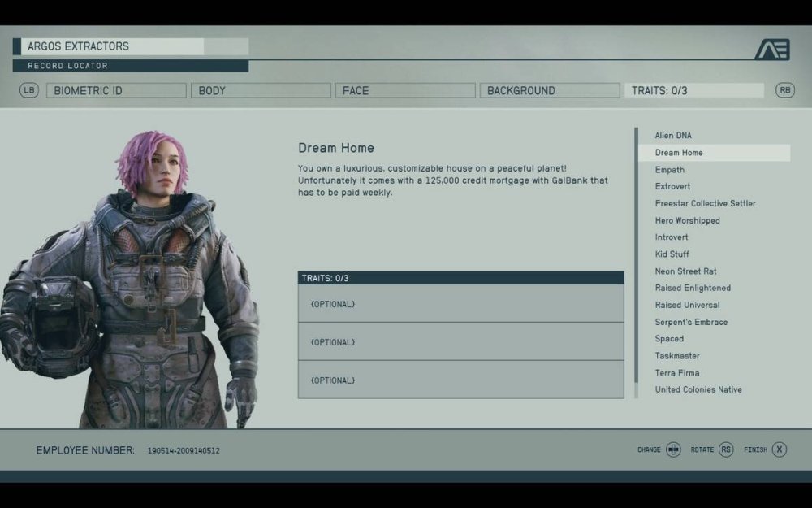Click the trait list scrollbar
812x508 pixels.
(637, 260)
